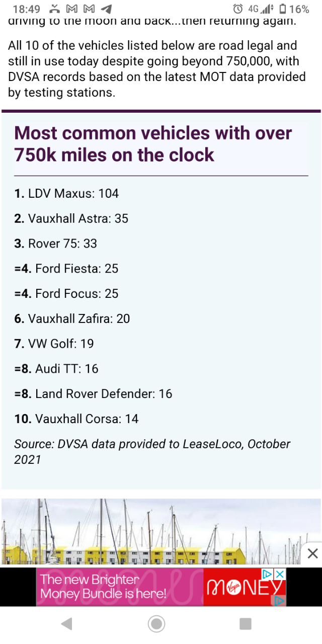Tap the alarm clock status icon
The width and height of the screenshot is (322, 644).
tap(238, 9)
